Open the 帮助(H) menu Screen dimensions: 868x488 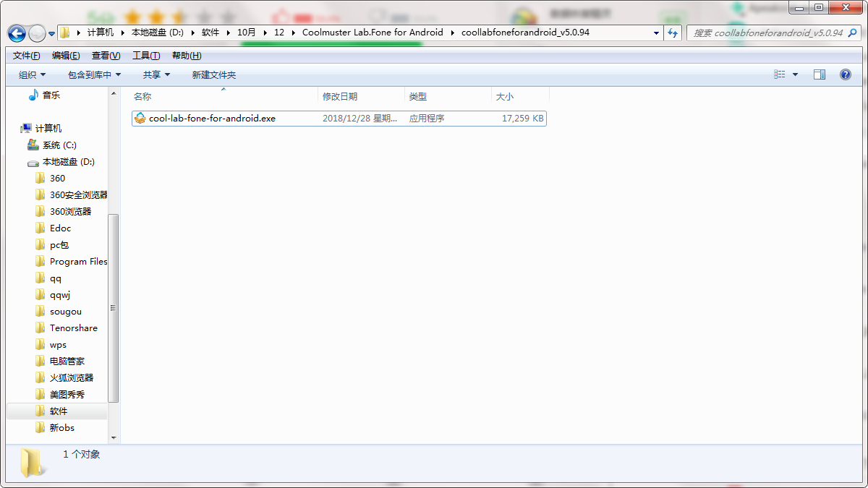(x=187, y=56)
